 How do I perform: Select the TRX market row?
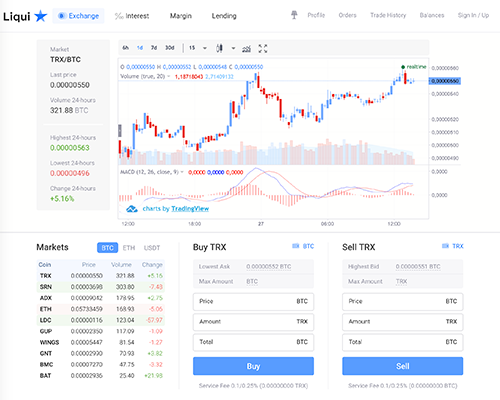tap(101, 276)
